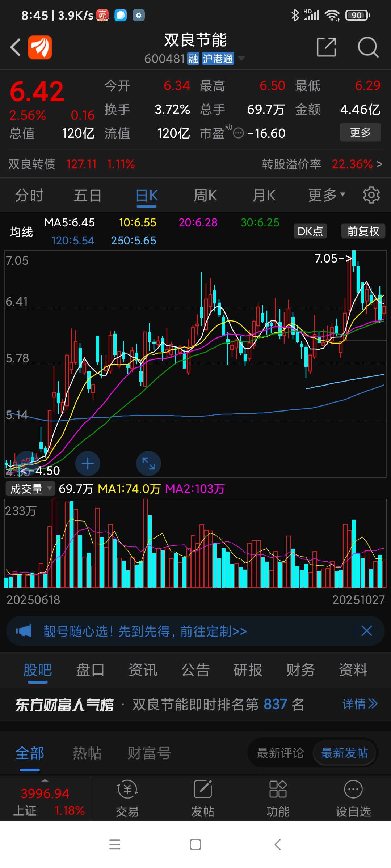Tap Android back chevron button
Screen dimensions: 391x868
[x=278, y=844]
